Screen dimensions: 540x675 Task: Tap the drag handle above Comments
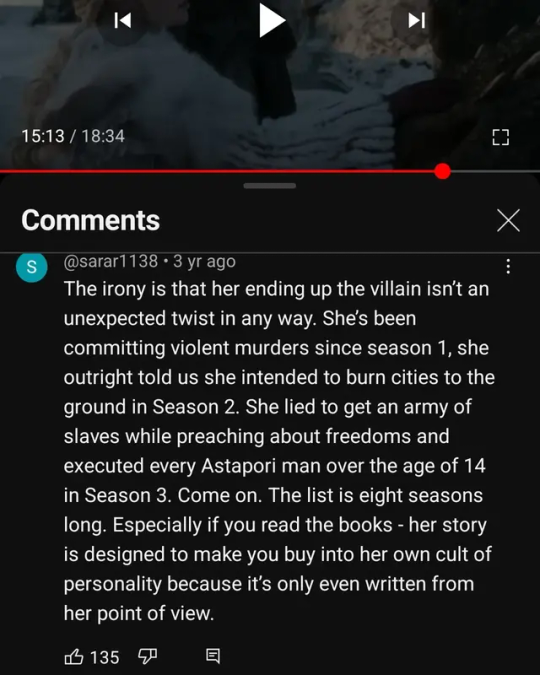270,186
